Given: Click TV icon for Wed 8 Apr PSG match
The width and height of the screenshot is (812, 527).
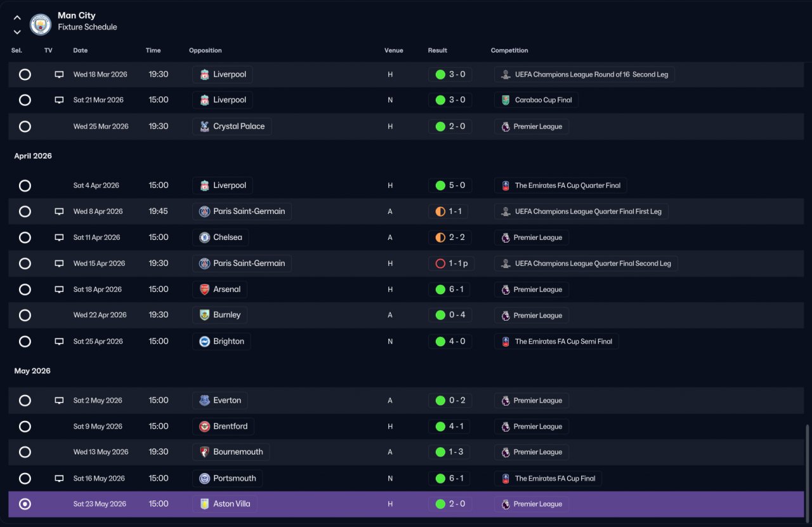Looking at the screenshot, I should click(59, 211).
